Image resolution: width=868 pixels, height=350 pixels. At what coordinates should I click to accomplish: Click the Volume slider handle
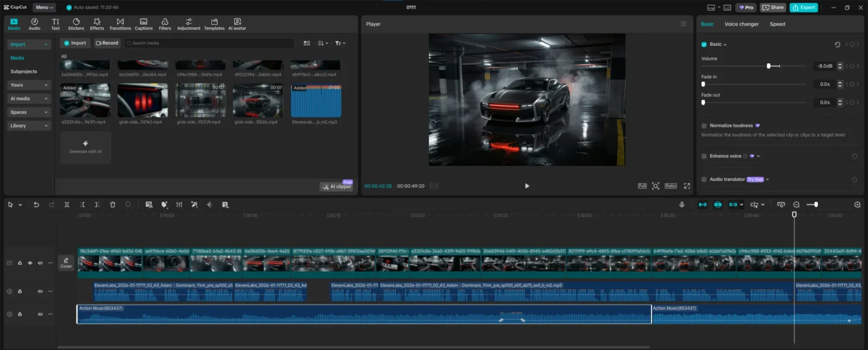tap(769, 66)
